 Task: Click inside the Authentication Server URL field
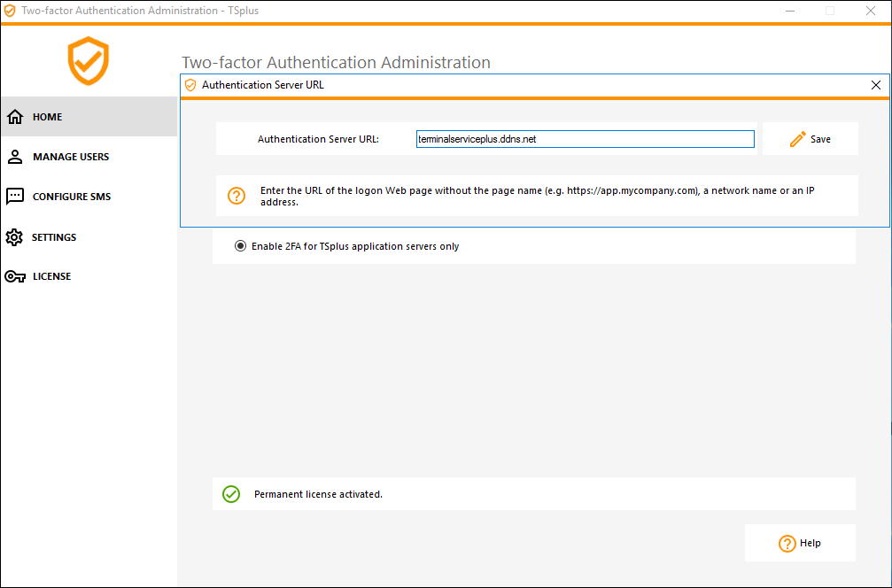pyautogui.click(x=585, y=139)
